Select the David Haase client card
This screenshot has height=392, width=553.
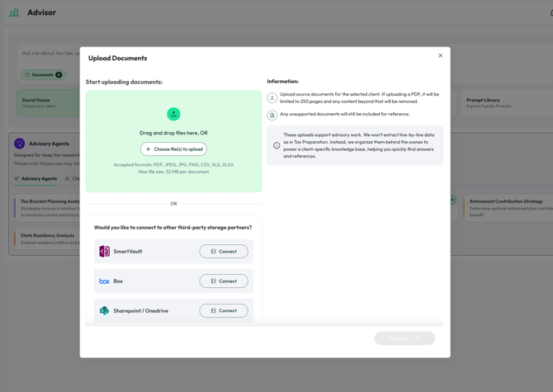49,102
